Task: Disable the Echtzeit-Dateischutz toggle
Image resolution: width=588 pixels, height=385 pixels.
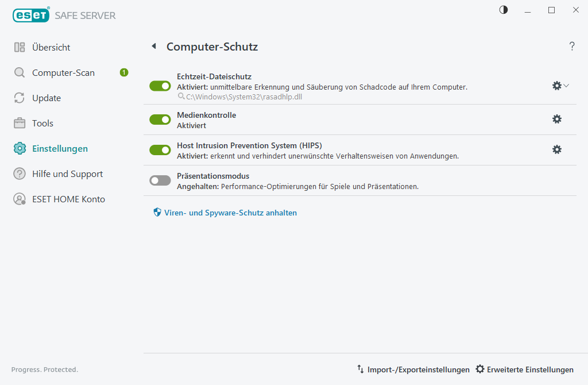Action: [160, 86]
